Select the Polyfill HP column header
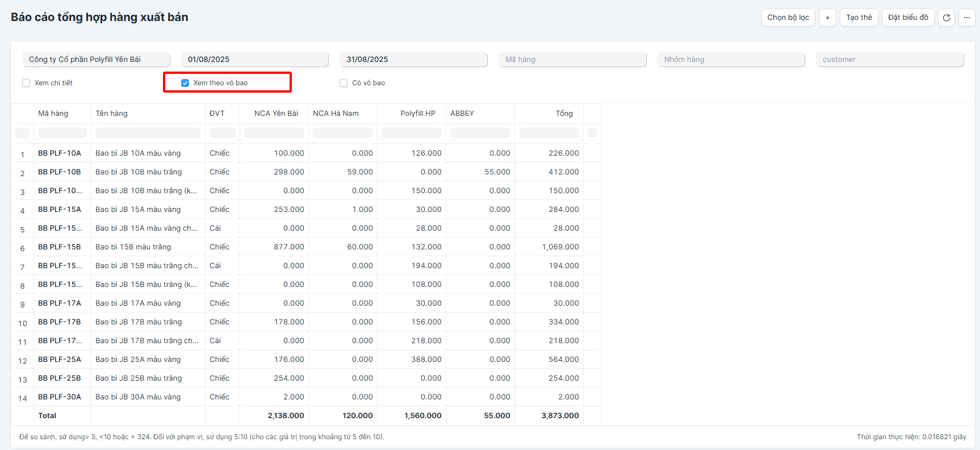Screen dimensions: 980x450 point(412,114)
